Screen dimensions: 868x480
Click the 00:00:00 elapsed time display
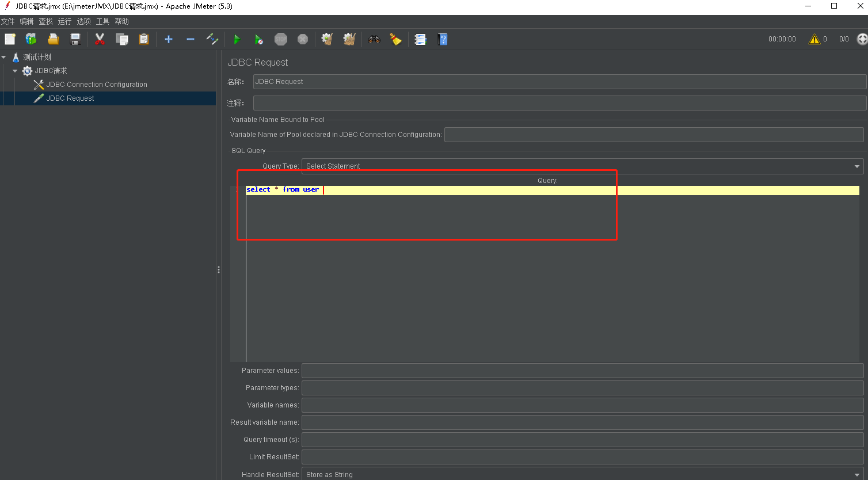click(782, 39)
